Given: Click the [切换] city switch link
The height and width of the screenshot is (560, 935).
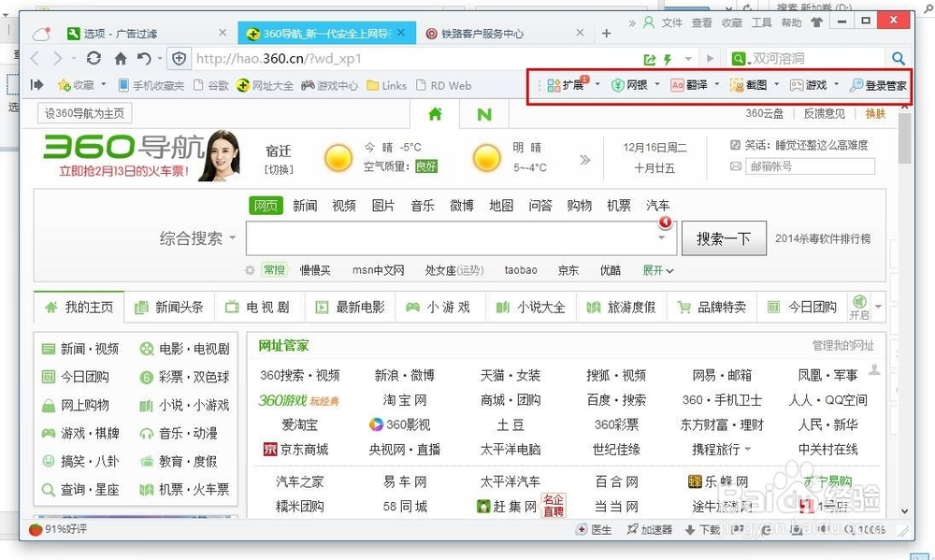Looking at the screenshot, I should [x=279, y=169].
